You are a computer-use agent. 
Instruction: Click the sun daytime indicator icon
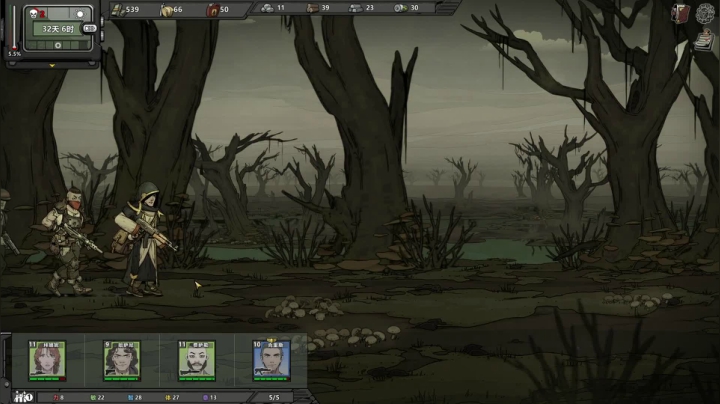click(80, 14)
